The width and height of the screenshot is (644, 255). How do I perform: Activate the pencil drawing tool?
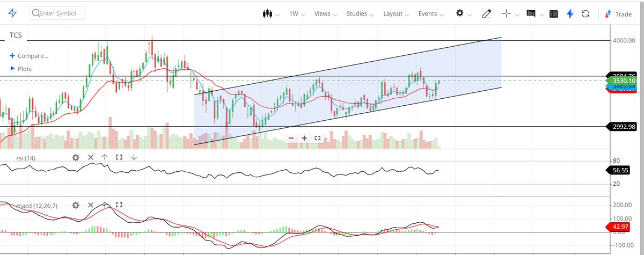[x=487, y=14]
